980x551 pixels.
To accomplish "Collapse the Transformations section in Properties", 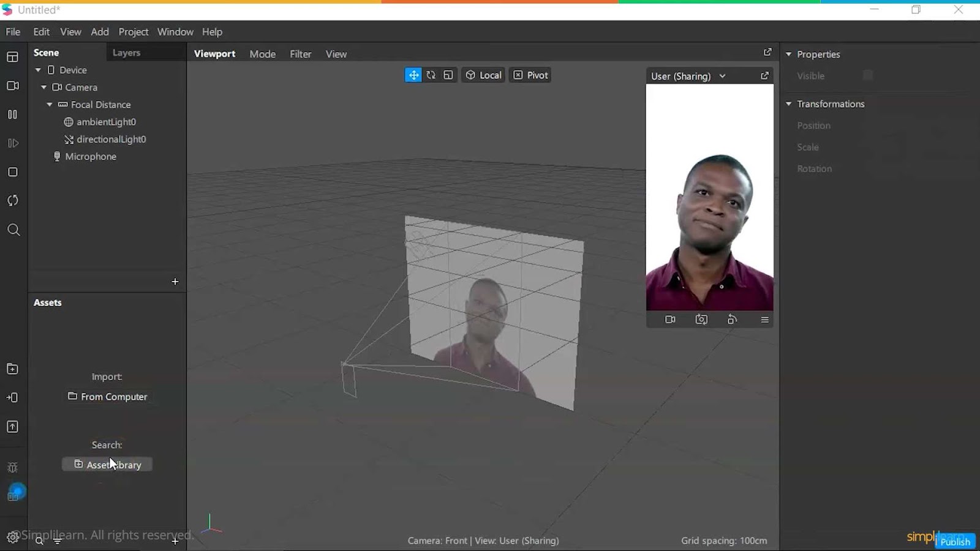I will point(789,103).
